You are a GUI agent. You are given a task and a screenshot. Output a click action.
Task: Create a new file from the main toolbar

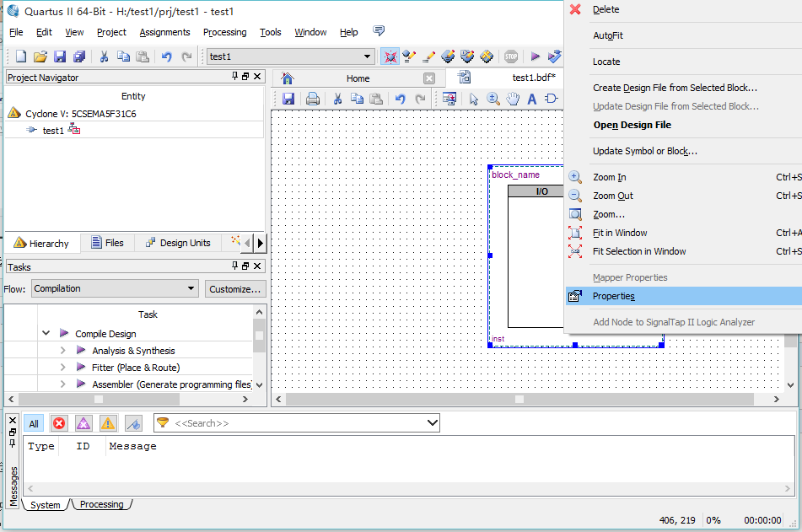[x=21, y=56]
